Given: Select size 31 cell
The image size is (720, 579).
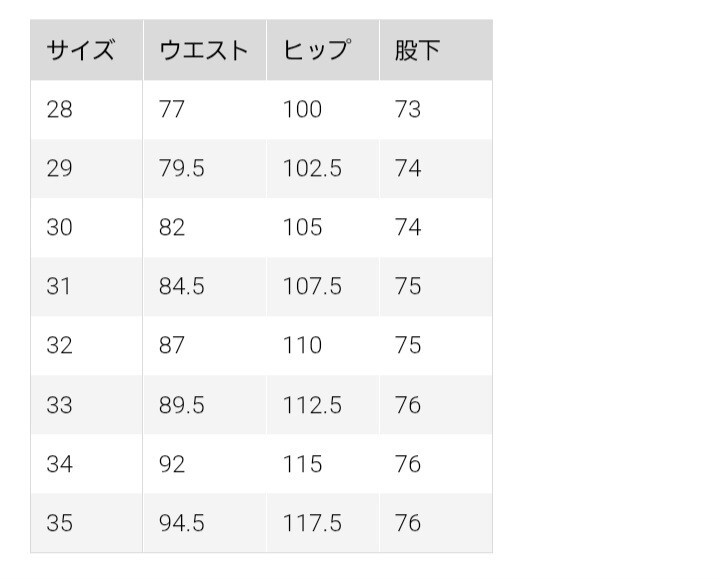Looking at the screenshot, I should pos(60,287).
